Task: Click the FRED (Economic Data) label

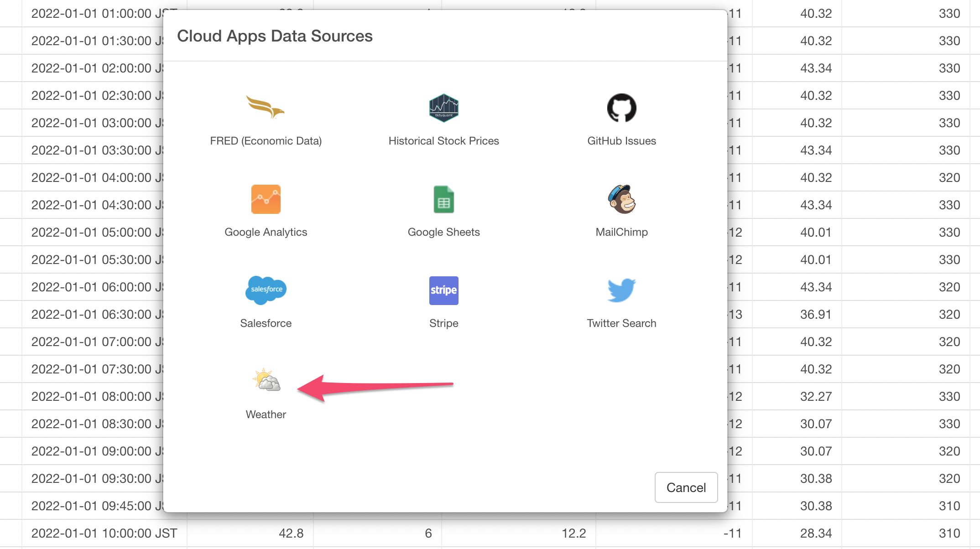Action: (x=266, y=141)
